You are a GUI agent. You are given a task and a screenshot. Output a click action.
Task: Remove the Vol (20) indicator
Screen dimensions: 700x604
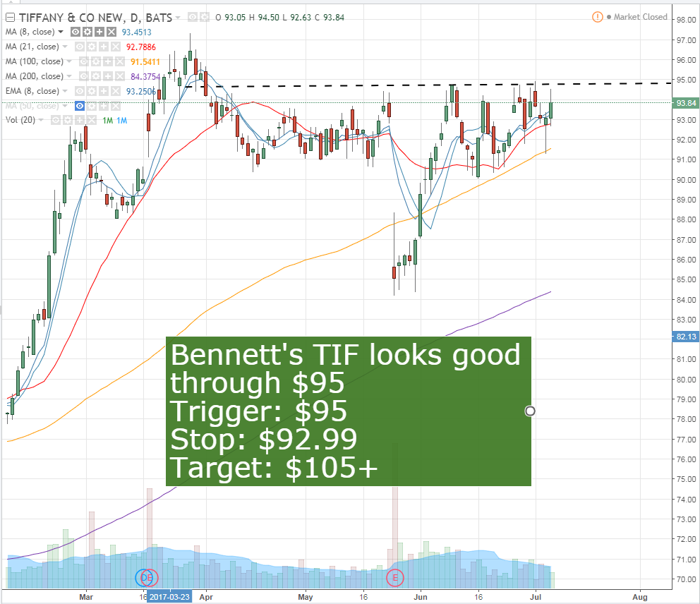pos(92,120)
